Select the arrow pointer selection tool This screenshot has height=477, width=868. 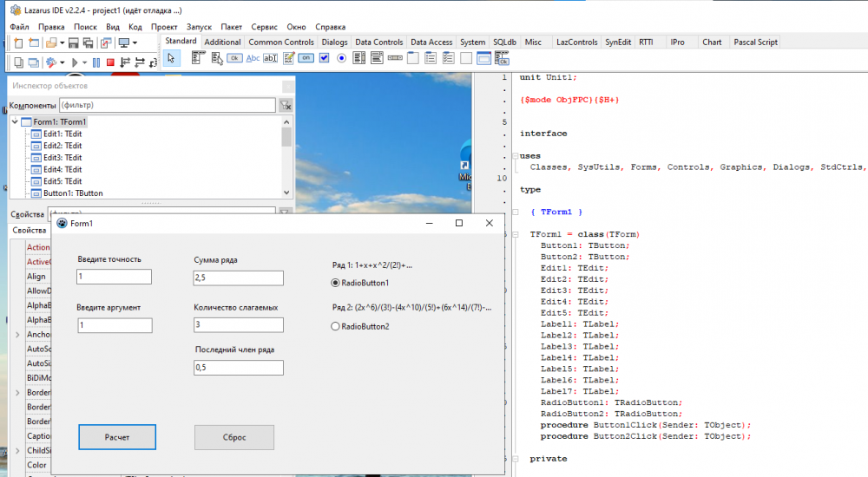pyautogui.click(x=172, y=58)
